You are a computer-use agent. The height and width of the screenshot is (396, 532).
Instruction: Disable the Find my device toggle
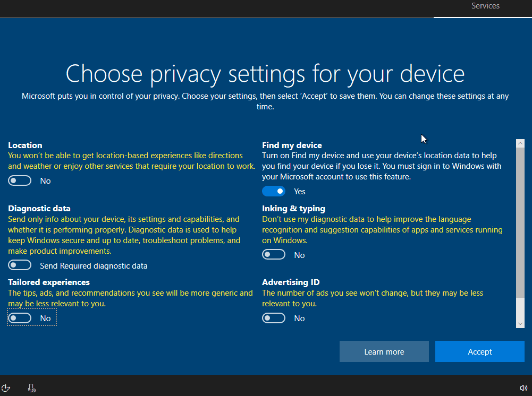pyautogui.click(x=274, y=191)
